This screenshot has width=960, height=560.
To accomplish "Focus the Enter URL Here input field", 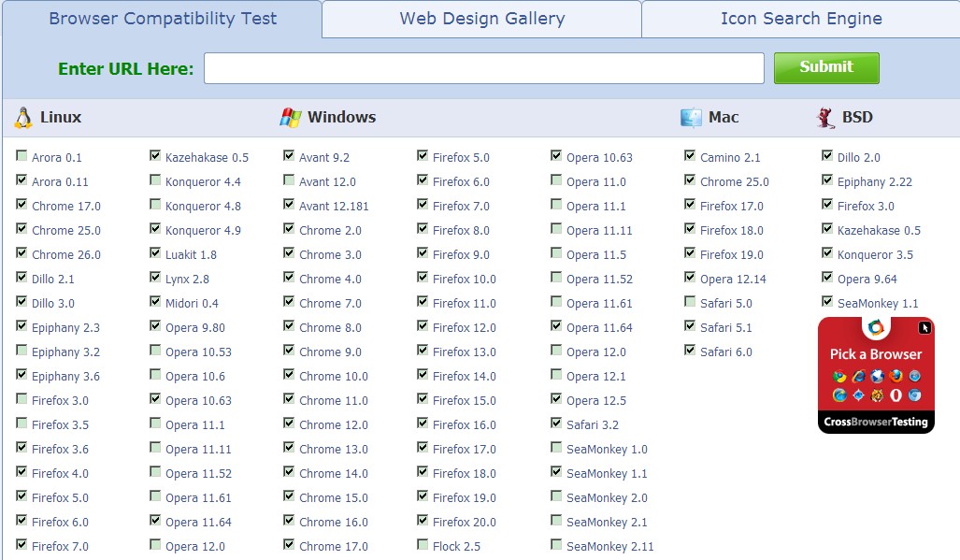I will [483, 68].
